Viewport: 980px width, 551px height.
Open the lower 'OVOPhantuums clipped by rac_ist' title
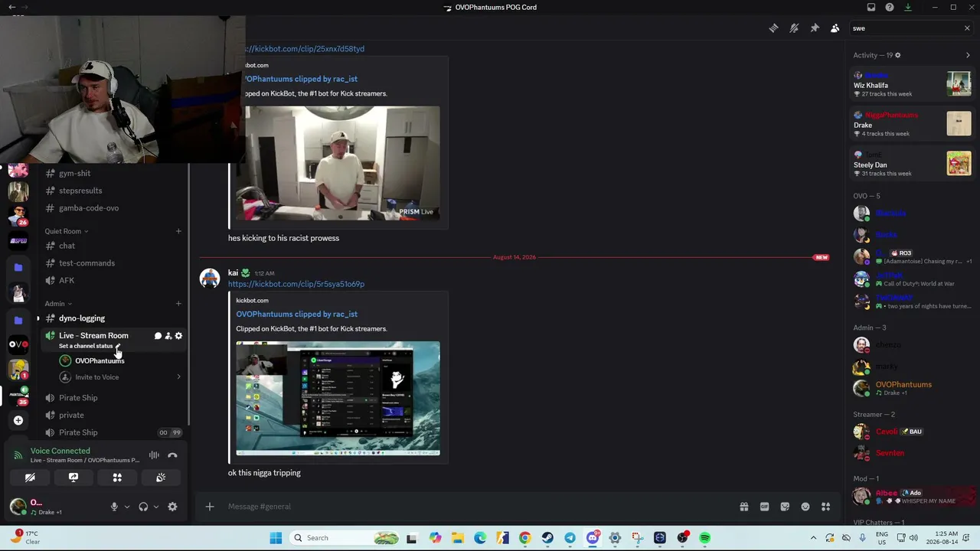(x=296, y=314)
